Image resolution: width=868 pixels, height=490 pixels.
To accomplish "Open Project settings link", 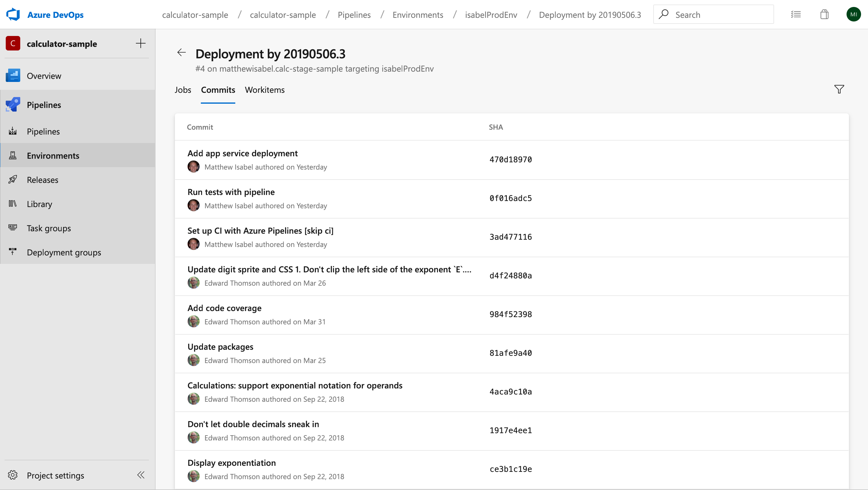I will (55, 475).
